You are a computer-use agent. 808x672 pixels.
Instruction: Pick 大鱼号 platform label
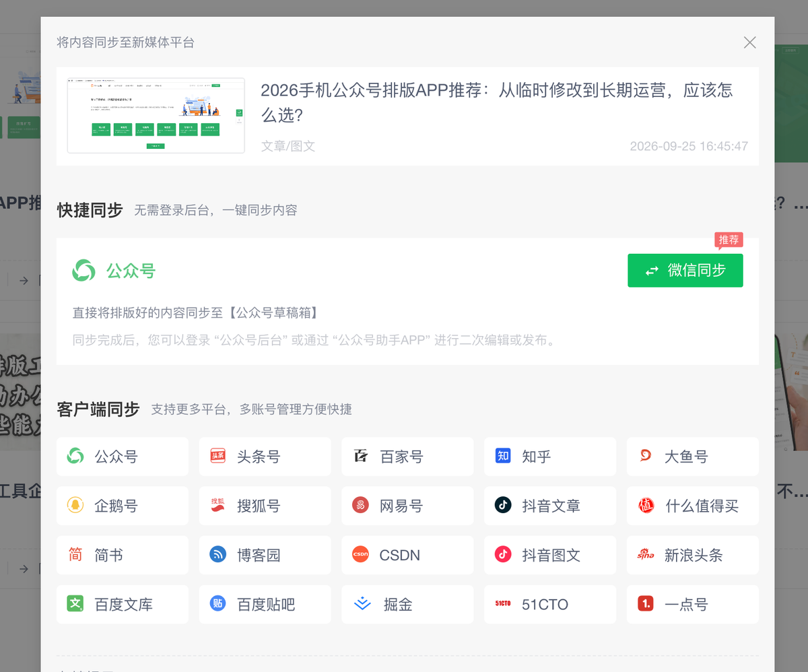687,457
